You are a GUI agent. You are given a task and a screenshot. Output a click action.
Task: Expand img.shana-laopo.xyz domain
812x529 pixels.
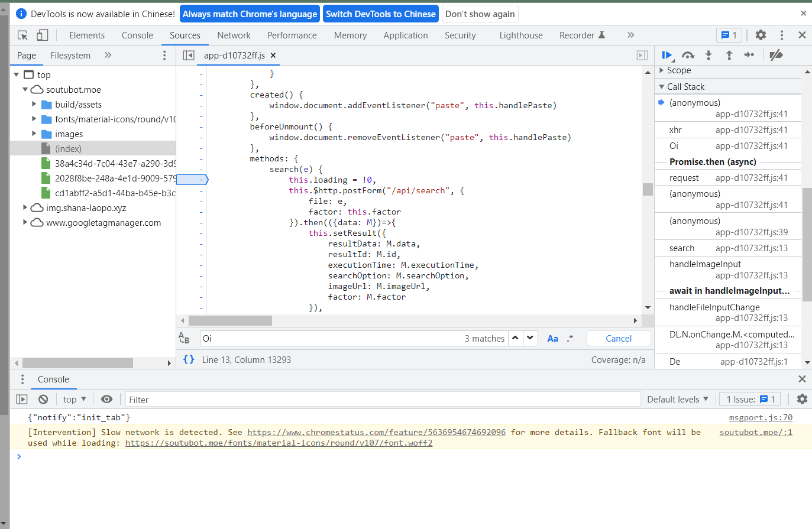click(x=25, y=208)
